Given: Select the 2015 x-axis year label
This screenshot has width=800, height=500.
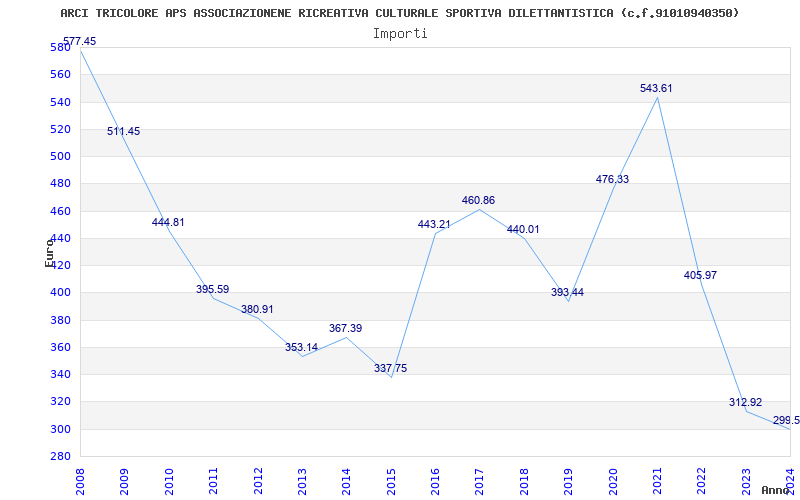Looking at the screenshot, I should pos(390,481).
